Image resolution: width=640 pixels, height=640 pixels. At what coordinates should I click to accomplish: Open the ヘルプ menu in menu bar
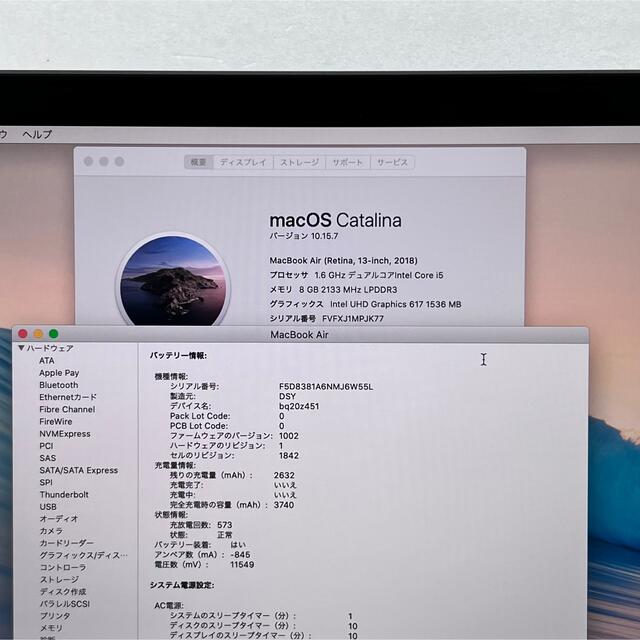(x=37, y=134)
